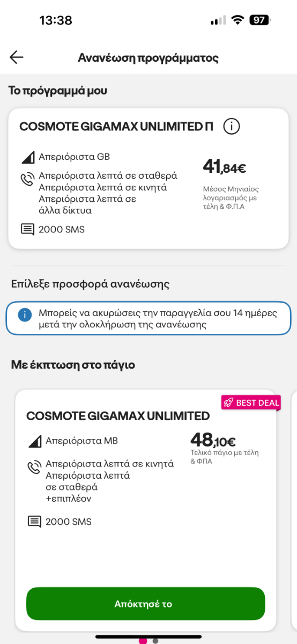The width and height of the screenshot is (297, 644).
Task: Tap the rocket BEST DEAL badge
Action: 251,403
